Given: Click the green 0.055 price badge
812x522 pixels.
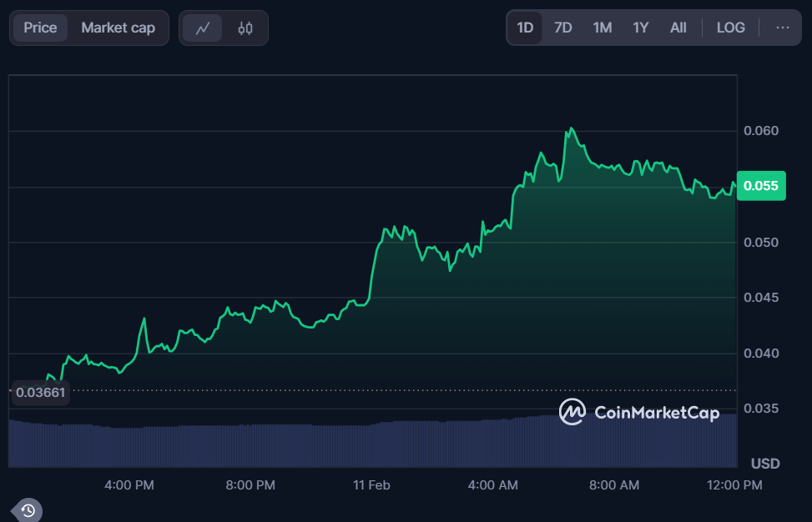Looking at the screenshot, I should (759, 186).
